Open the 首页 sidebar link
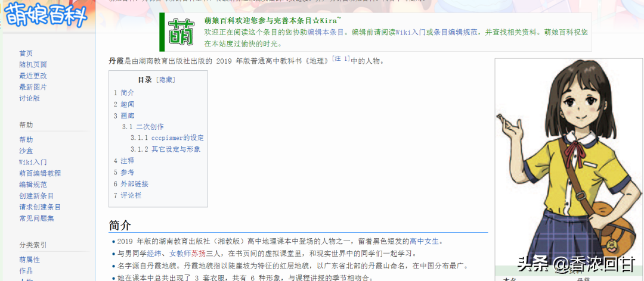 (26, 54)
